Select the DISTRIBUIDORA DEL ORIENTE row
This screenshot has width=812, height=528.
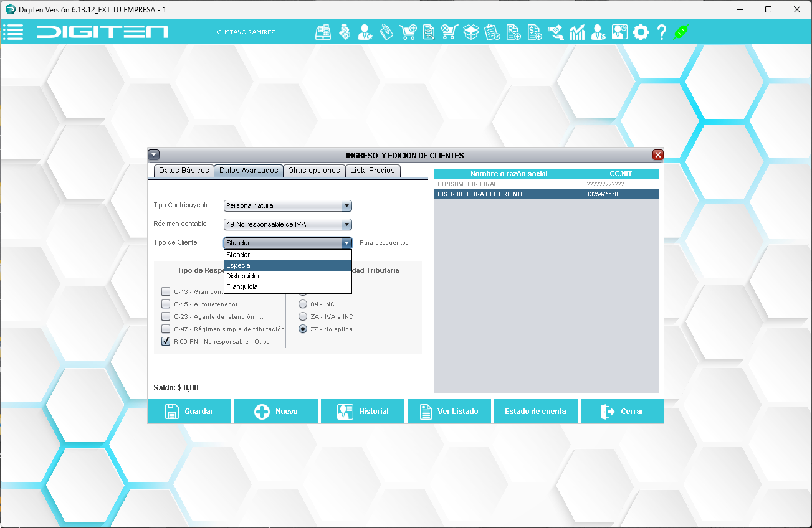click(547, 194)
